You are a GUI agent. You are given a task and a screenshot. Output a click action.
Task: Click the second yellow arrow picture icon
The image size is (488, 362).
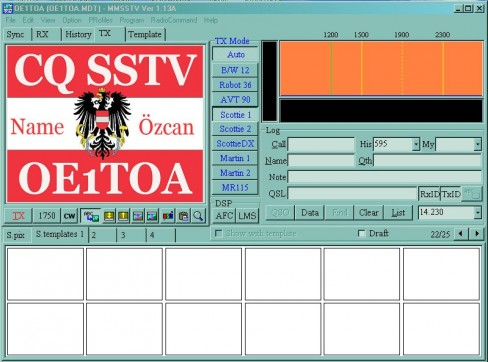[x=123, y=216]
